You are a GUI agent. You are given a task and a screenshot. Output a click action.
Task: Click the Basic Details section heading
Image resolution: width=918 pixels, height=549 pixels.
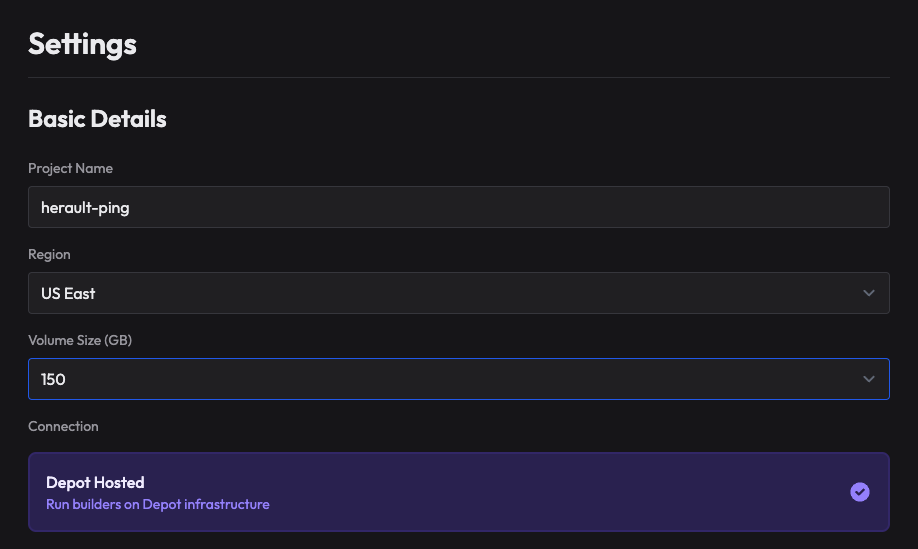click(97, 119)
